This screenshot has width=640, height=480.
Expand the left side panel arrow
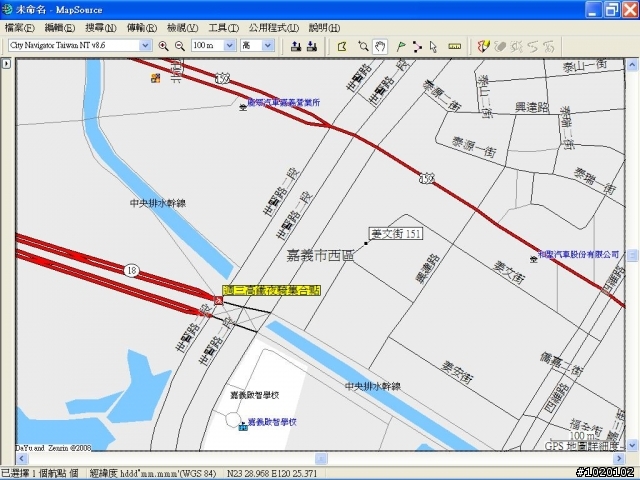pyautogui.click(x=6, y=64)
